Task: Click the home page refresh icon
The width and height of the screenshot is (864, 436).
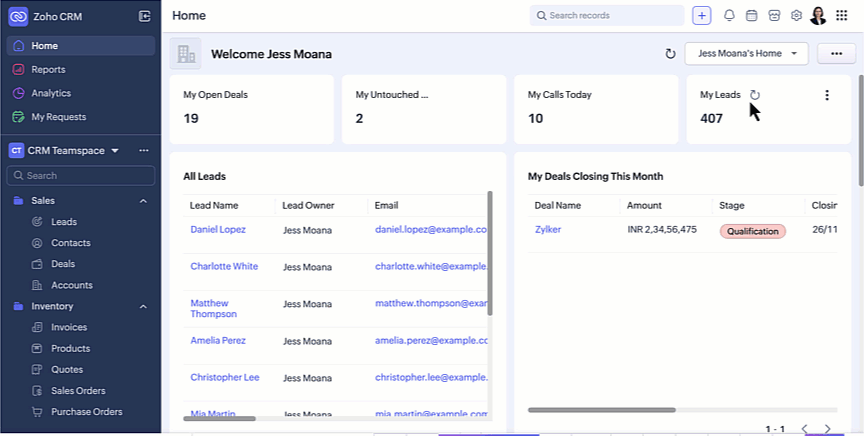Action: 670,54
